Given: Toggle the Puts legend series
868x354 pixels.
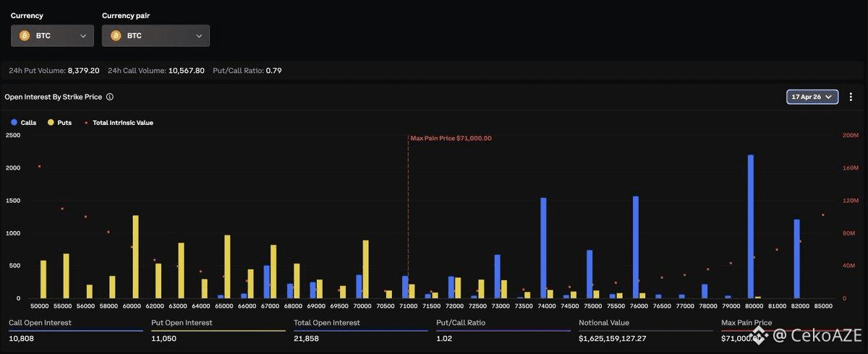Looking at the screenshot, I should click(59, 123).
